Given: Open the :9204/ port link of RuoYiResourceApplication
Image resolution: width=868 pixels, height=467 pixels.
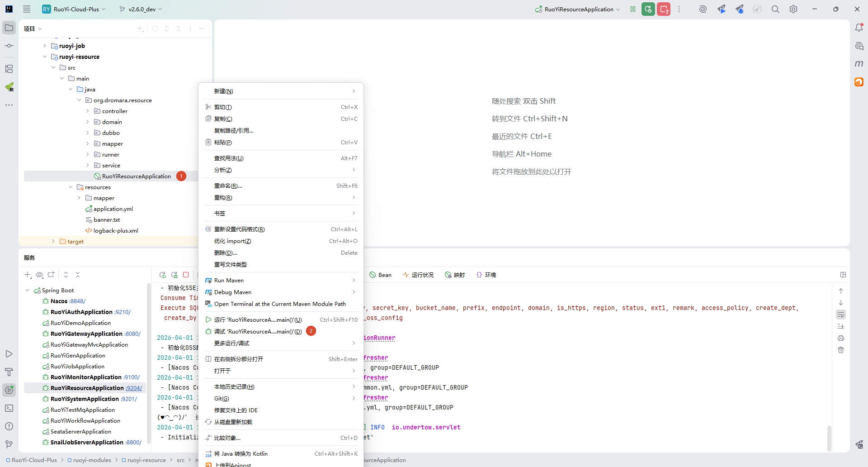Looking at the screenshot, I should click(134, 388).
